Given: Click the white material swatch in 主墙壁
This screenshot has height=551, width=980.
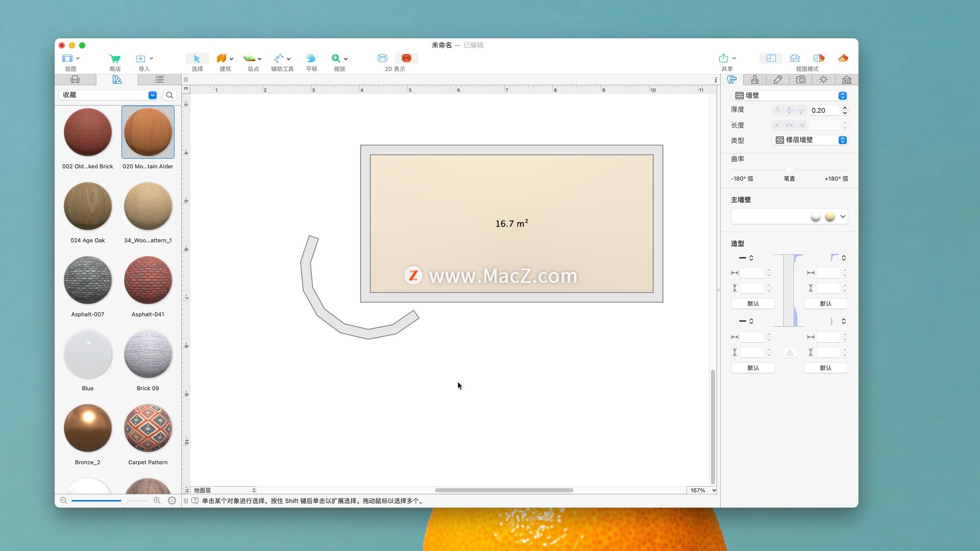Looking at the screenshot, I should point(816,216).
